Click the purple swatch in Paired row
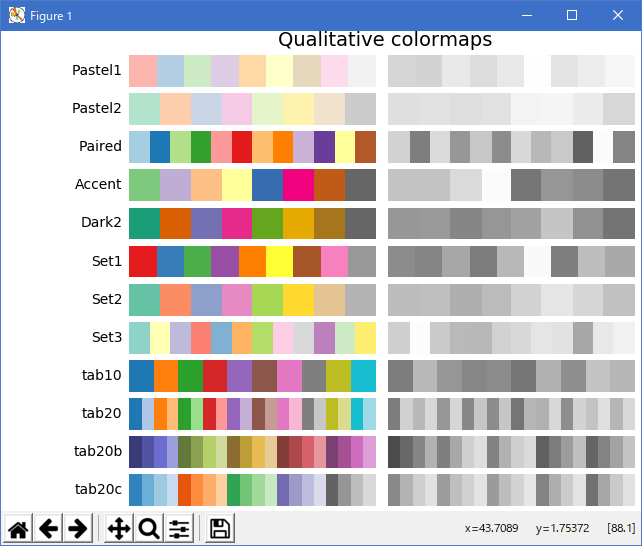The height and width of the screenshot is (546, 642). click(x=324, y=147)
